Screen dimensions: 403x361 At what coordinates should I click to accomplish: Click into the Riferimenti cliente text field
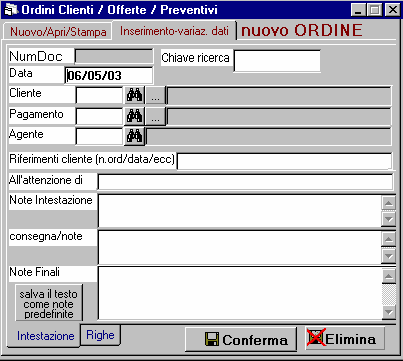tap(285, 161)
